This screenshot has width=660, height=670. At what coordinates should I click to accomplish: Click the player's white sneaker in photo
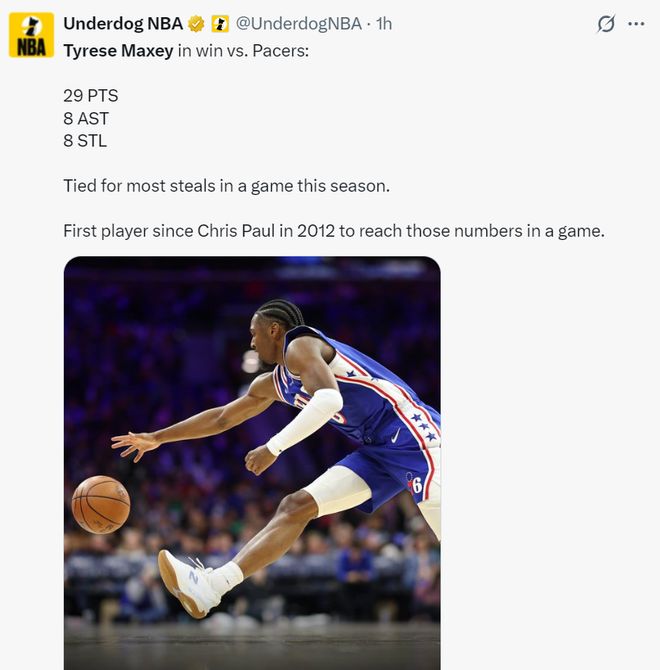189,583
